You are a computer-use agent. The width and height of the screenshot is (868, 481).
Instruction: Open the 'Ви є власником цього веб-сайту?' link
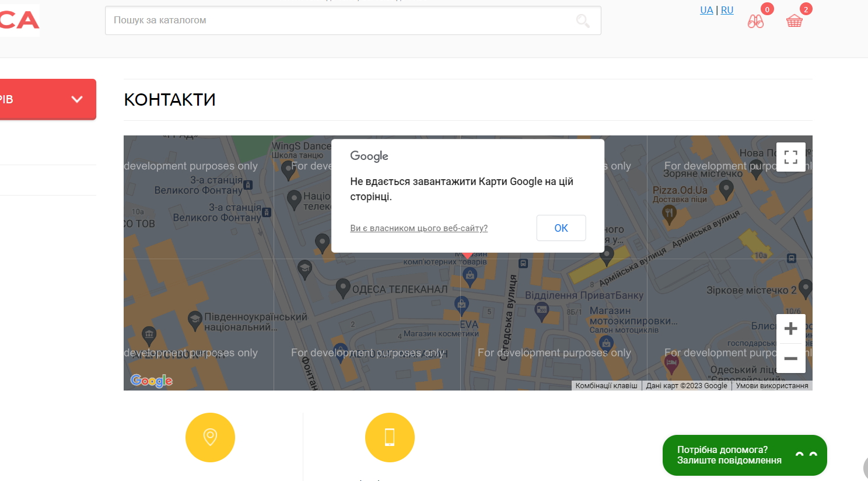click(419, 228)
